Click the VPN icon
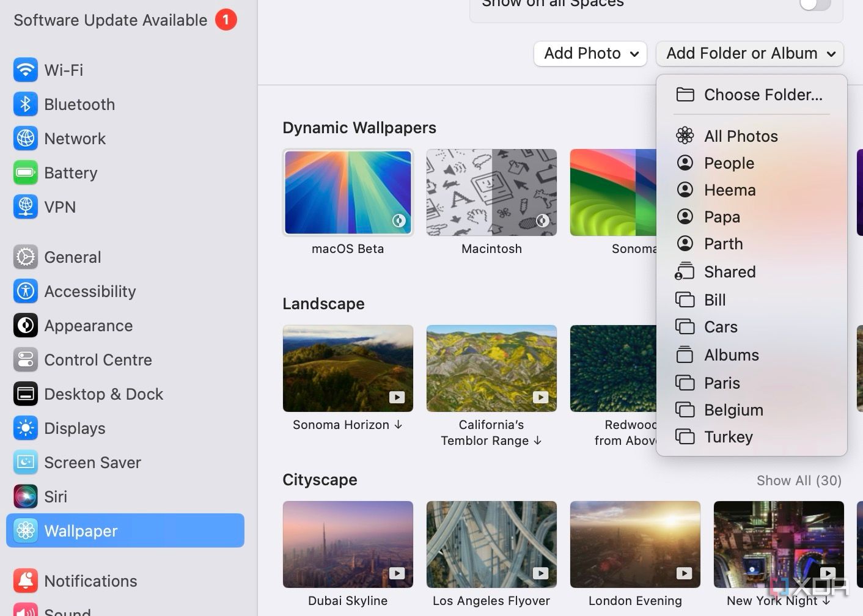This screenshot has height=616, width=863. [26, 207]
